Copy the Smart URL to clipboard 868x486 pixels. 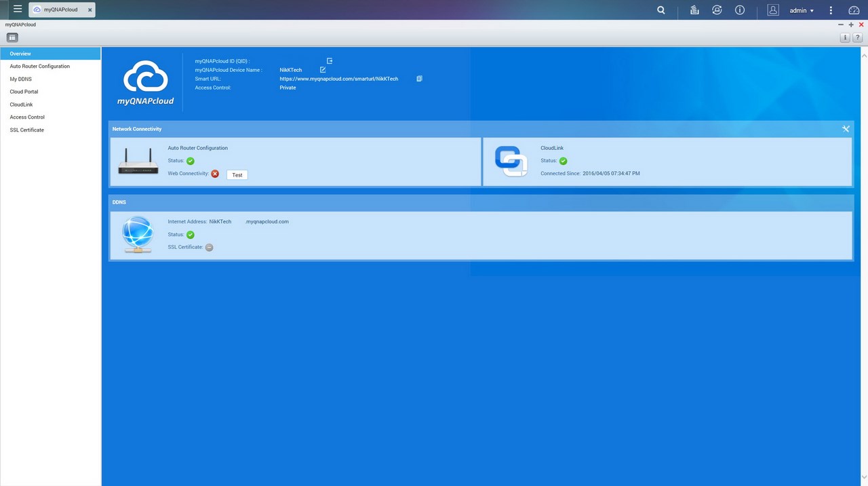pyautogui.click(x=419, y=79)
